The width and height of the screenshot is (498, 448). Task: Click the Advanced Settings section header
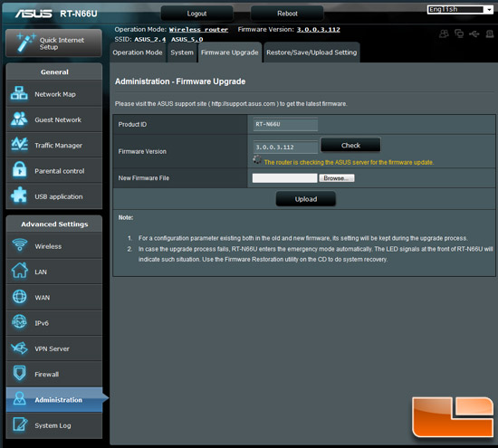coord(54,224)
